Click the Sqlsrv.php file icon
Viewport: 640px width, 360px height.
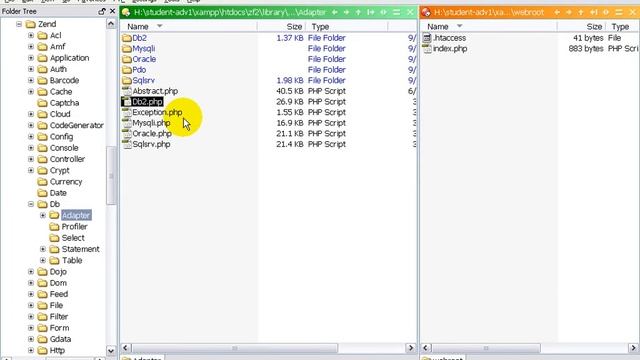coord(127,144)
